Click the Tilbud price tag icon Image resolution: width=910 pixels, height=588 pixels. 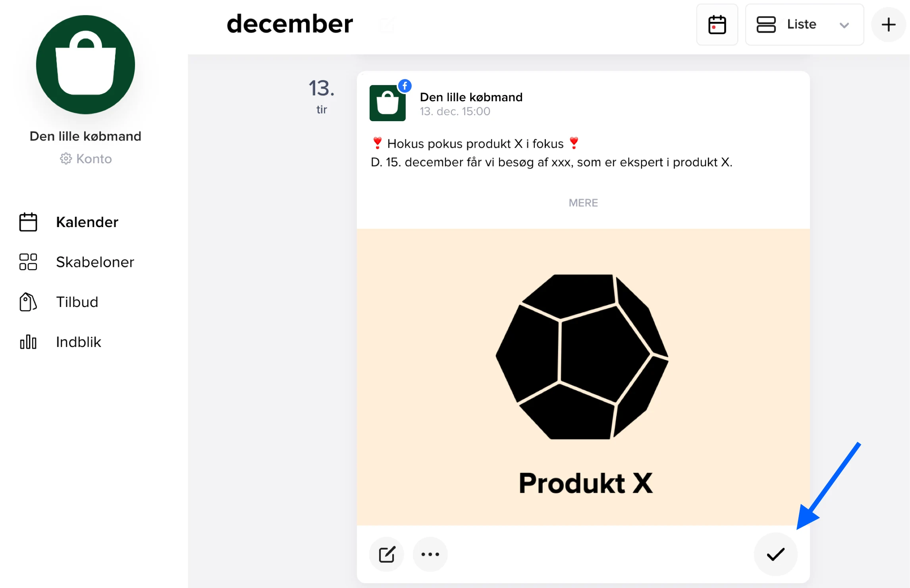tap(28, 302)
